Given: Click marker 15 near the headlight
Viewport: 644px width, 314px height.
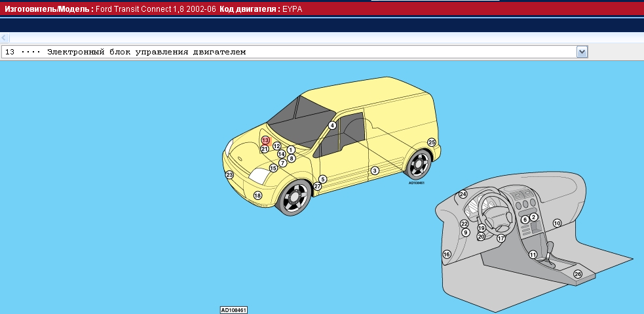Looking at the screenshot, I should pos(274,168).
